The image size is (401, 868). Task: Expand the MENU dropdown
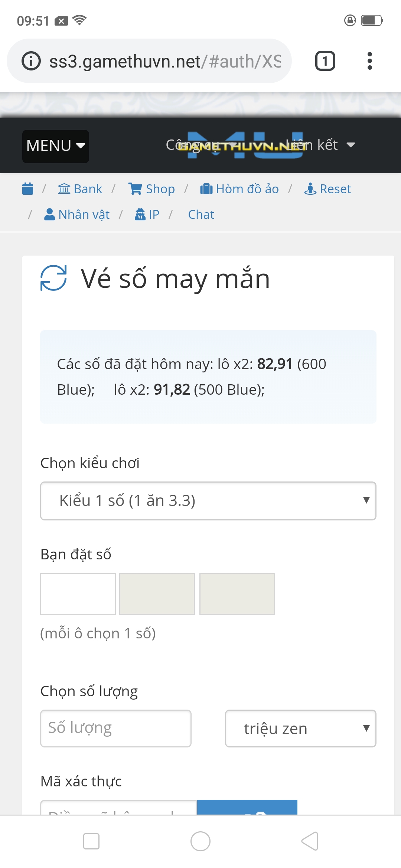(x=56, y=146)
